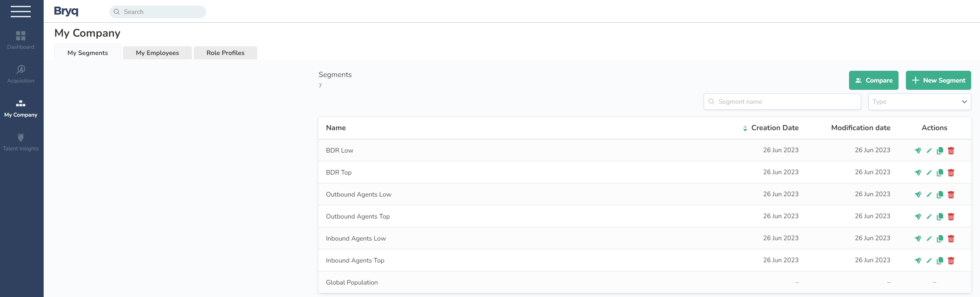980x297 pixels.
Task: Click the top Search box
Action: point(157,12)
